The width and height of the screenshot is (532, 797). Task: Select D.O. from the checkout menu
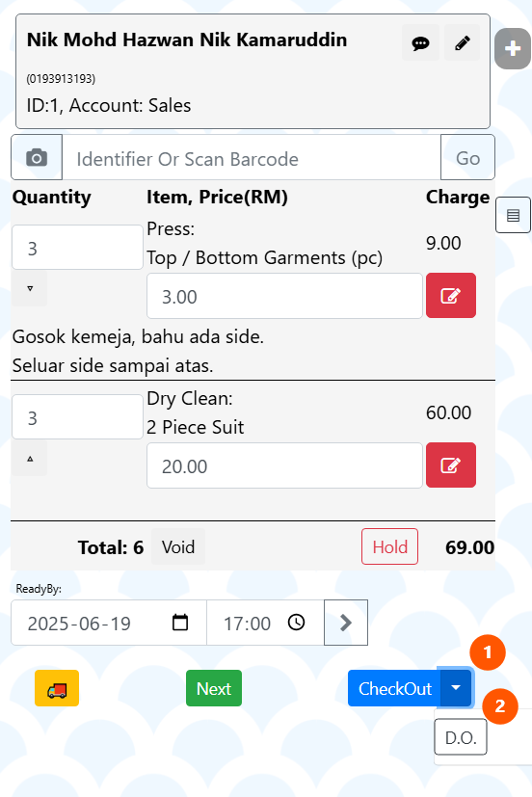pyautogui.click(x=461, y=737)
